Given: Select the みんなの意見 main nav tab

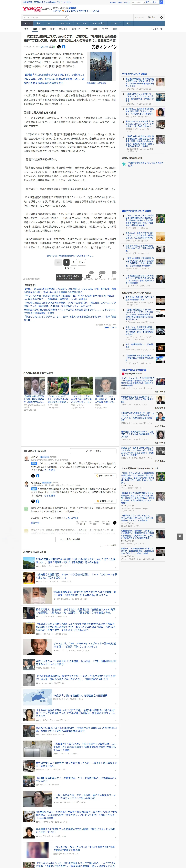Looking at the screenshot, I should pyautogui.click(x=99, y=24).
